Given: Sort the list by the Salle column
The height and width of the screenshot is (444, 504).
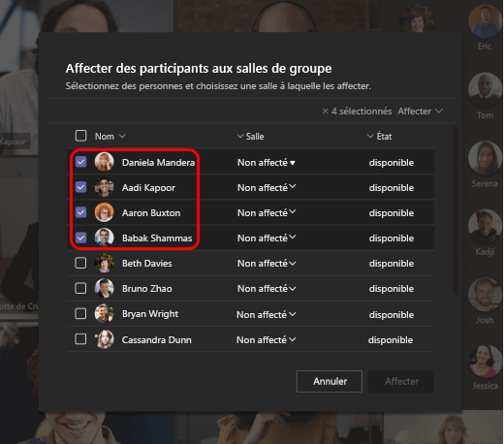Looking at the screenshot, I should pyautogui.click(x=251, y=137).
